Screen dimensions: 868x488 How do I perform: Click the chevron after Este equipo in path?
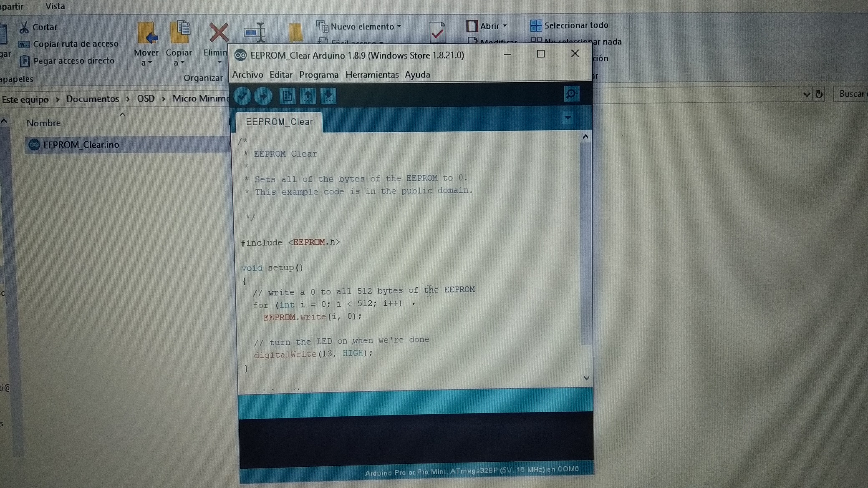click(x=58, y=100)
